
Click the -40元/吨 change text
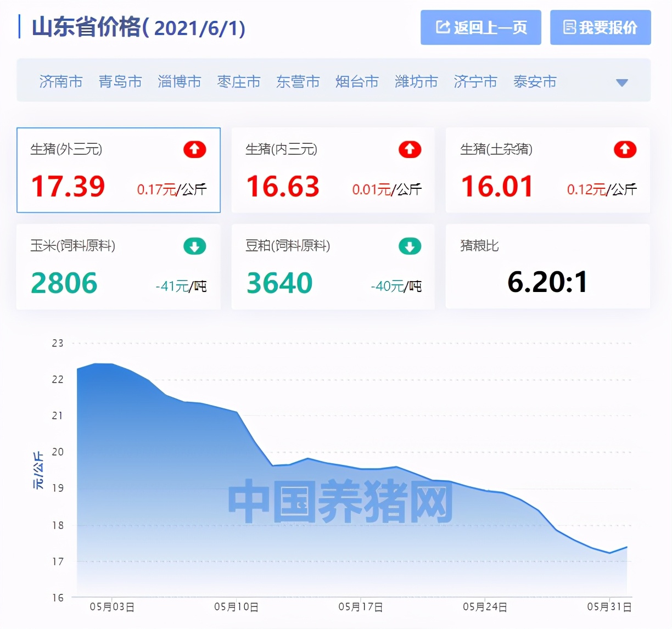coord(396,287)
